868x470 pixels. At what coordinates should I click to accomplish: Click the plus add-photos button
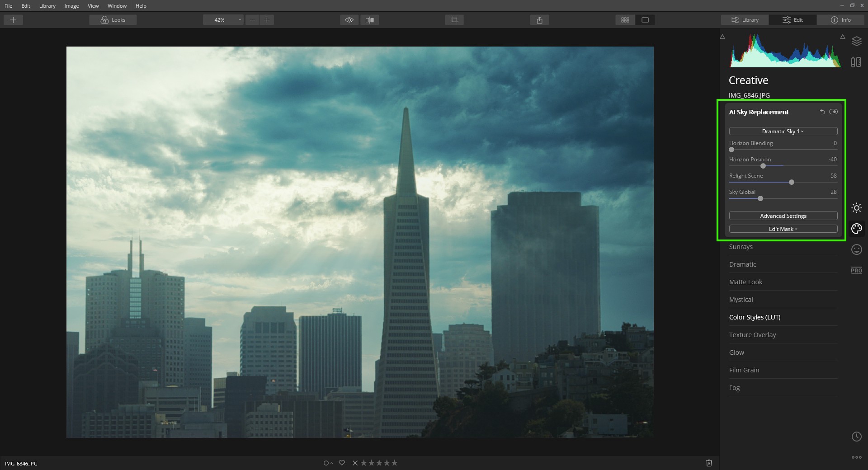click(x=13, y=20)
